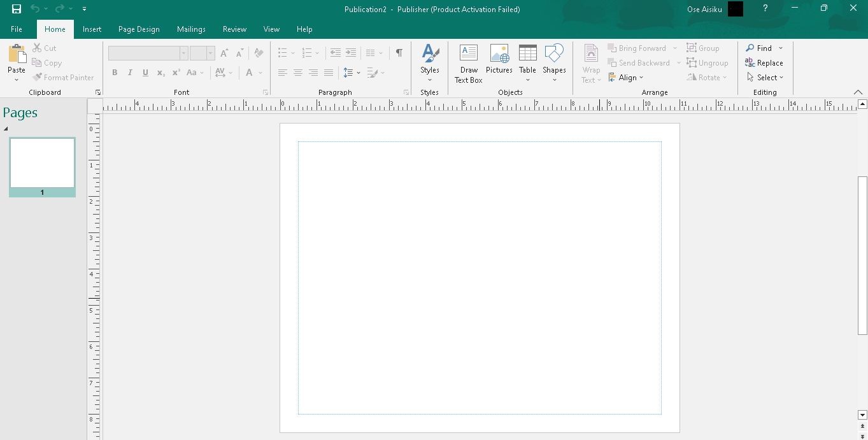Open the font size dropdown arrow
The width and height of the screenshot is (868, 440).
pos(210,53)
